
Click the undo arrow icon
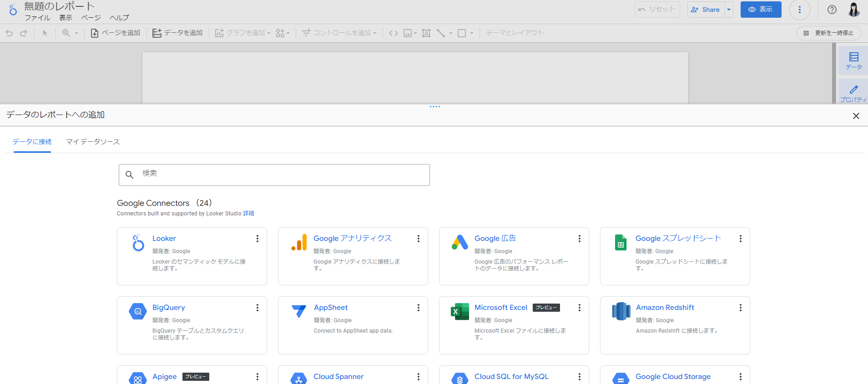pos(9,33)
